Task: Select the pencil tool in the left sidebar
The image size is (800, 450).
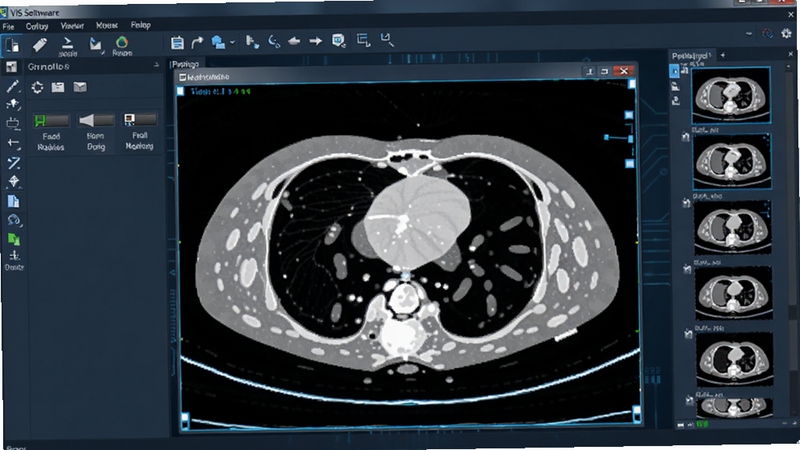Action: 13,86
